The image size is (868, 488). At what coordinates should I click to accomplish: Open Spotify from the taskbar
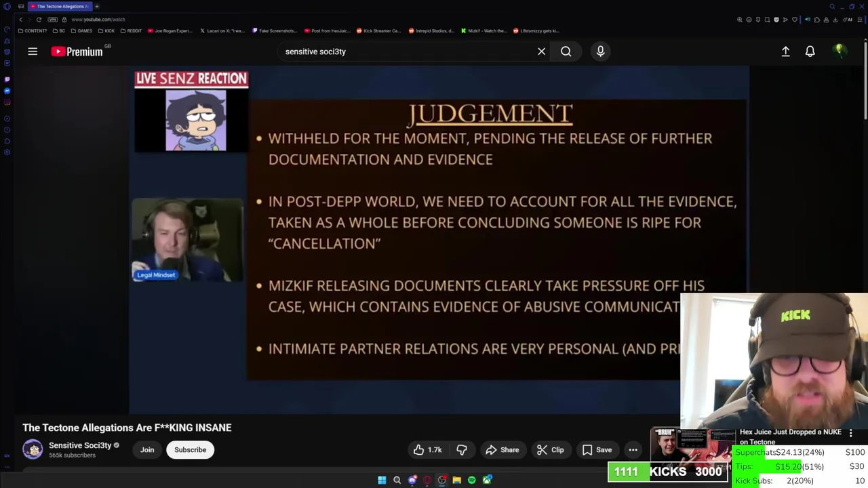tap(472, 480)
